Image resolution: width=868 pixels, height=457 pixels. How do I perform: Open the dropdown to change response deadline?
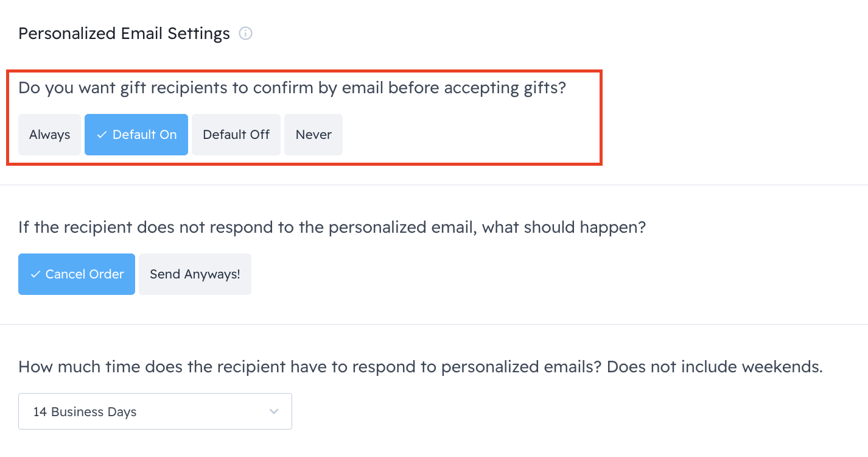(155, 411)
